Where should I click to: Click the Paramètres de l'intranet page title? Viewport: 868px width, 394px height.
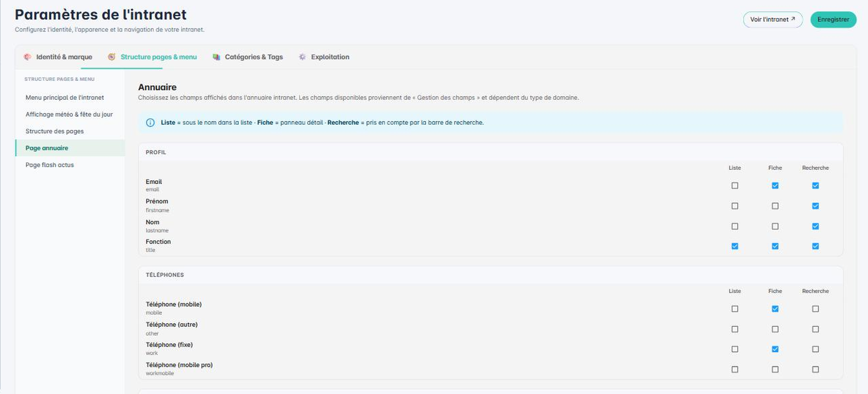(101, 14)
